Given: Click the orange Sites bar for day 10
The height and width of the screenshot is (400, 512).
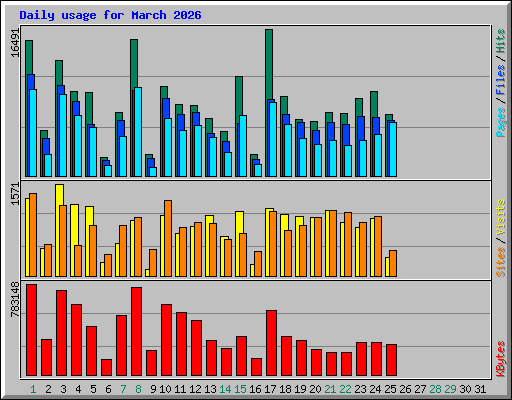Looking at the screenshot, I should point(168,238).
